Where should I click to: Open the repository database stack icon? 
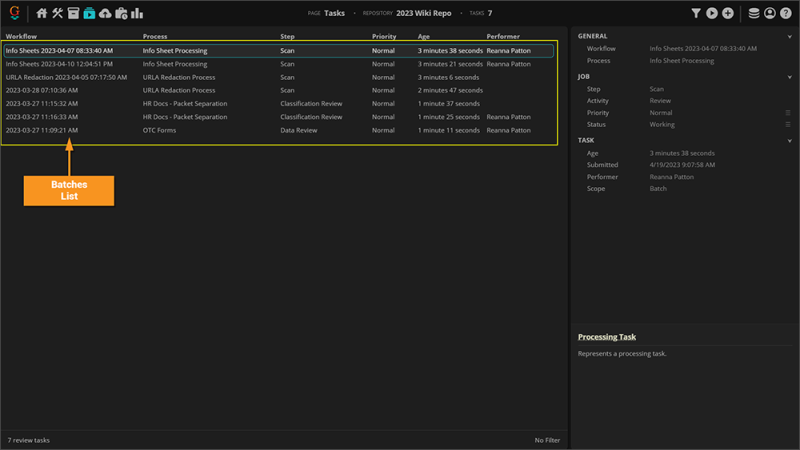coord(754,14)
